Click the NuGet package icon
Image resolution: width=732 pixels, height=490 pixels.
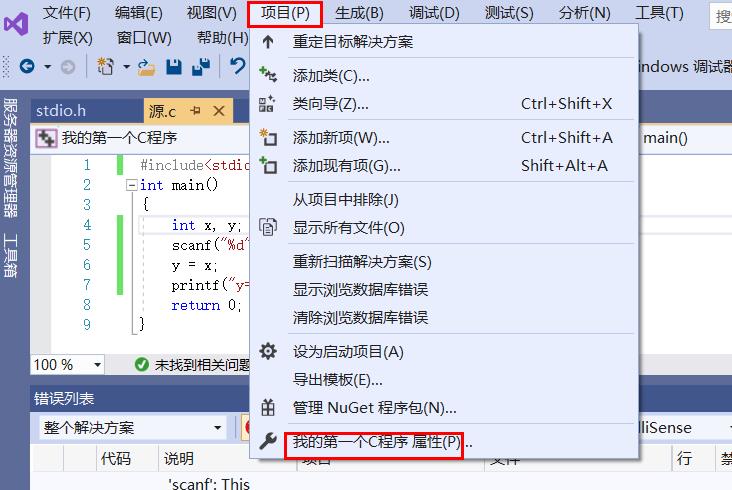click(268, 407)
